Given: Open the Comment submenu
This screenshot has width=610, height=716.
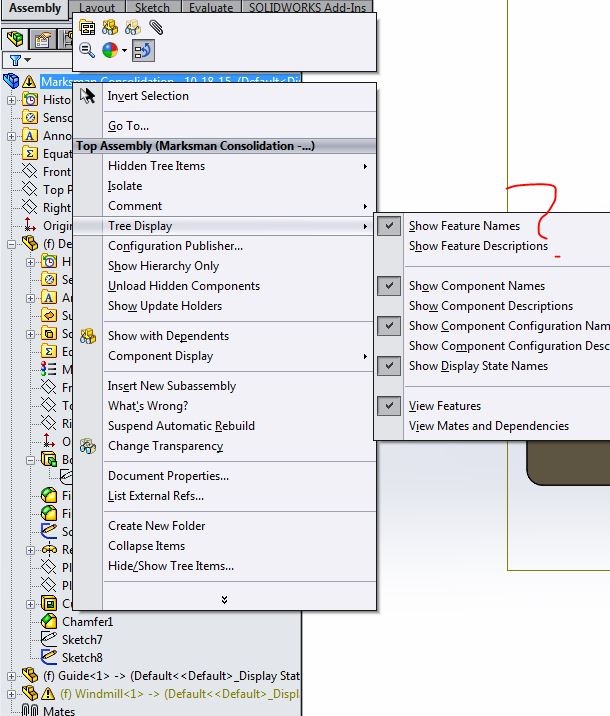Looking at the screenshot, I should tap(225, 206).
